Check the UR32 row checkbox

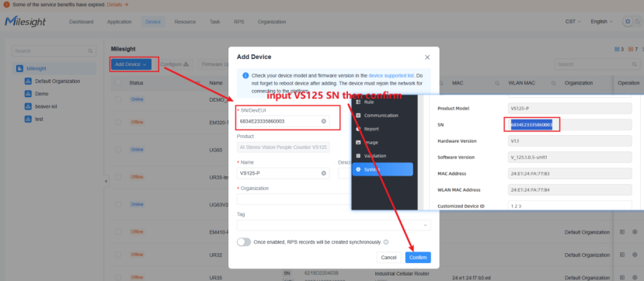[x=118, y=255]
